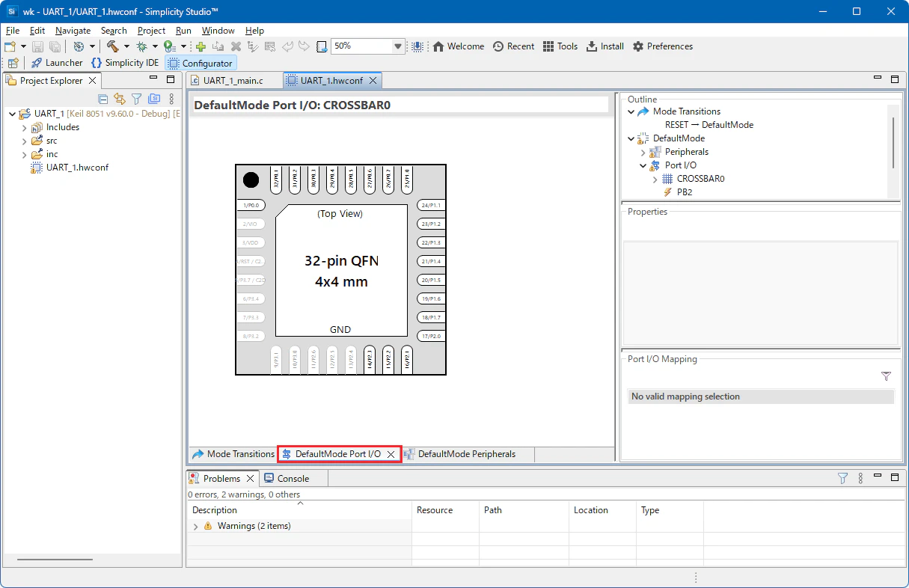This screenshot has height=588, width=909.
Task: Open the New file dropdown arrow
Action: (22, 46)
